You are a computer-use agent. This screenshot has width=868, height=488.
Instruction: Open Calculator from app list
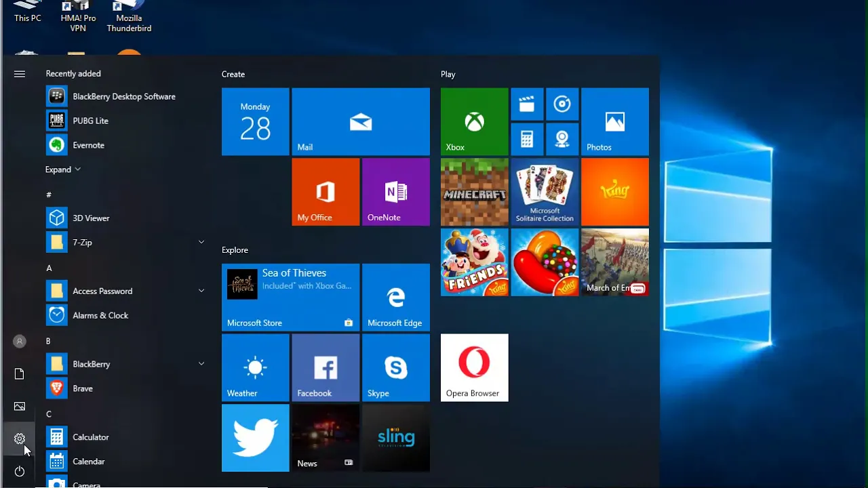click(125, 437)
